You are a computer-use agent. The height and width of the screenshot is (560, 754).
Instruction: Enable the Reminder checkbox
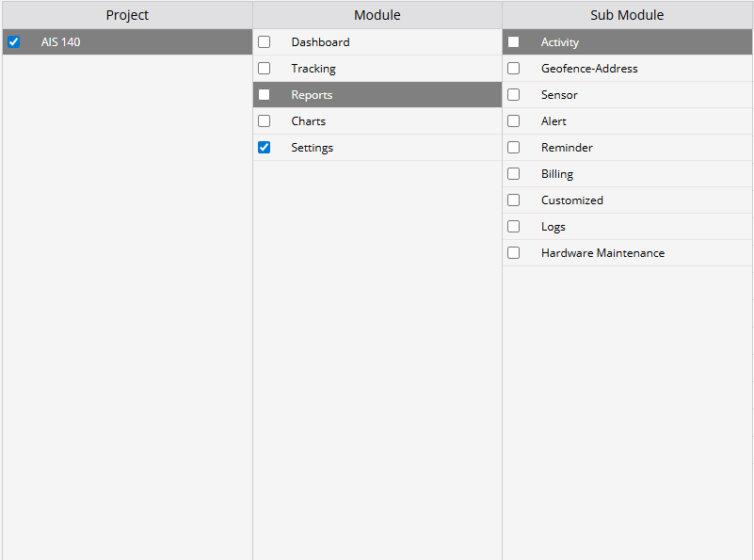click(x=514, y=148)
